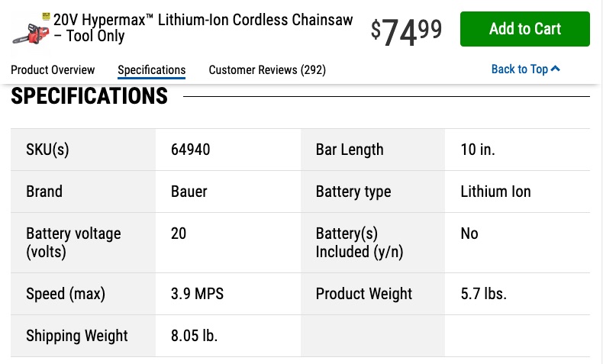The width and height of the screenshot is (603, 364).
Task: Click the Brand value Bauer
Action: [x=189, y=192]
